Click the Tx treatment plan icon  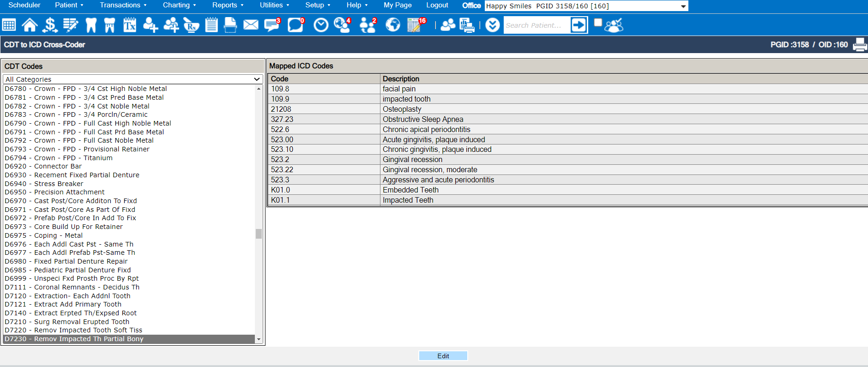pyautogui.click(x=130, y=25)
